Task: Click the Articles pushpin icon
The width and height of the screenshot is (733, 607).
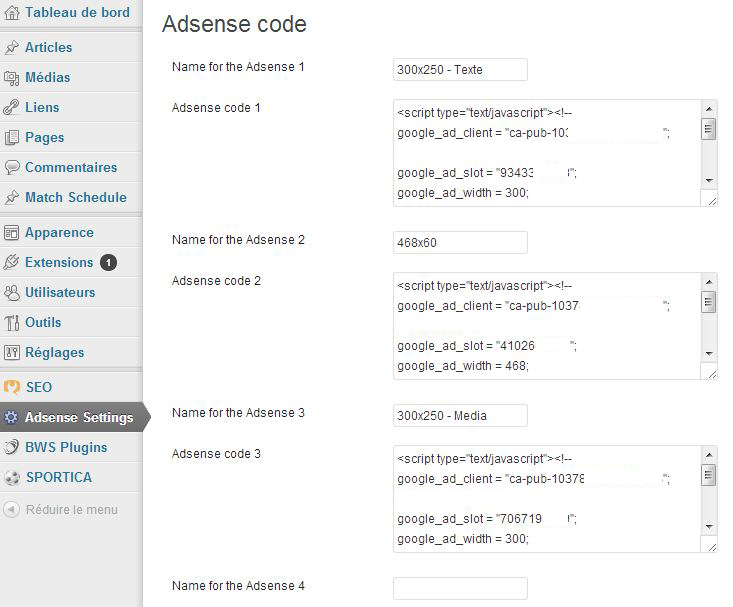Action: [12, 47]
